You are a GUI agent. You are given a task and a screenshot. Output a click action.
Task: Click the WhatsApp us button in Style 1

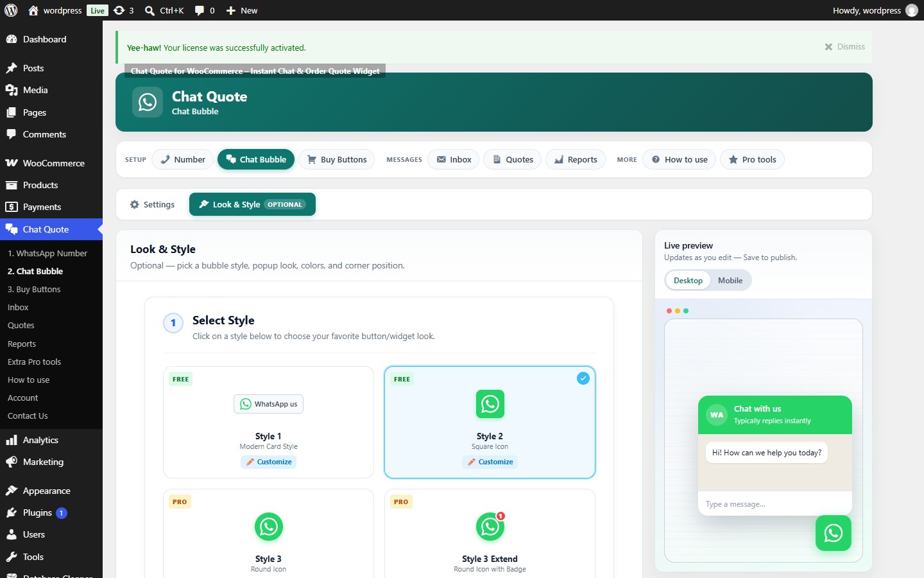pyautogui.click(x=268, y=404)
